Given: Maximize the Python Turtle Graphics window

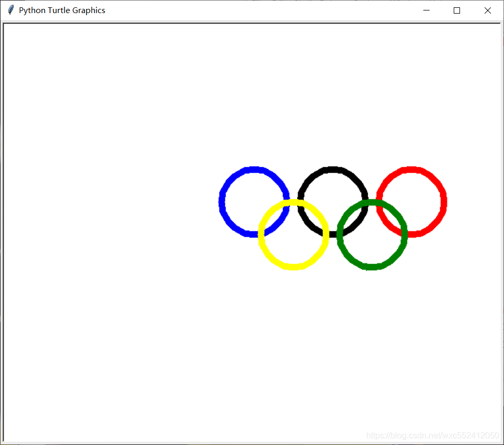Looking at the screenshot, I should tap(457, 10).
